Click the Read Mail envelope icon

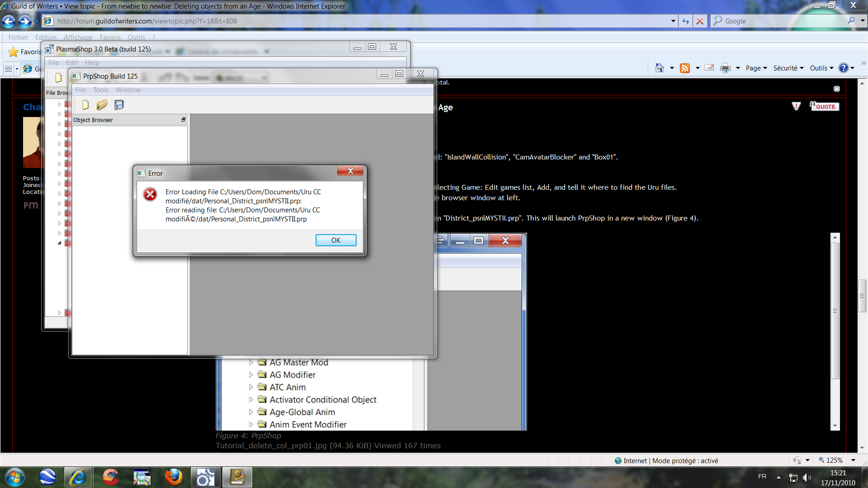point(709,68)
